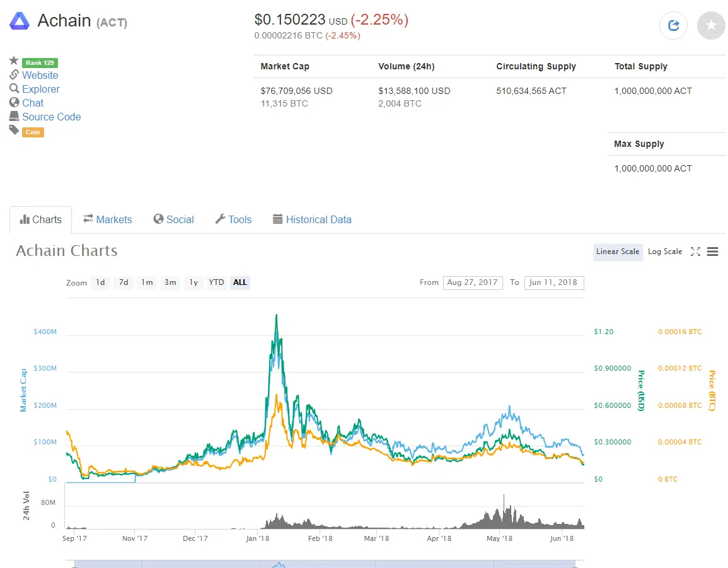Open the Explorer link
This screenshot has height=568, width=728.
pyautogui.click(x=41, y=89)
